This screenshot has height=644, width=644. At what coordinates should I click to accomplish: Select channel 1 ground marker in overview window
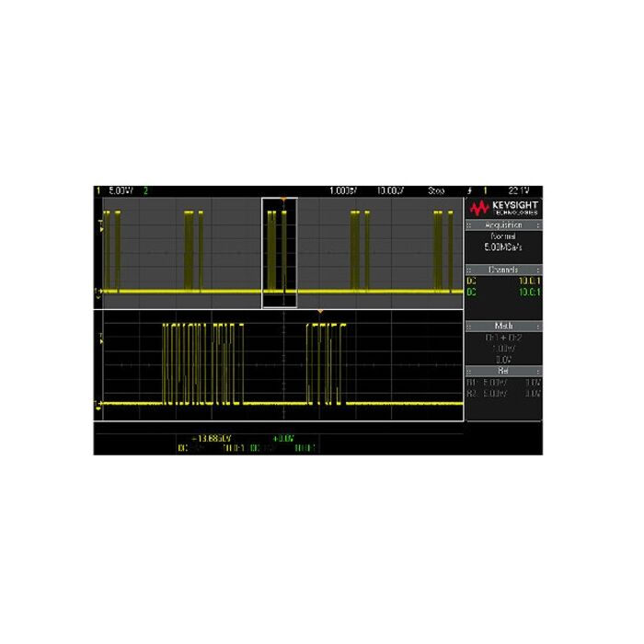[x=98, y=292]
